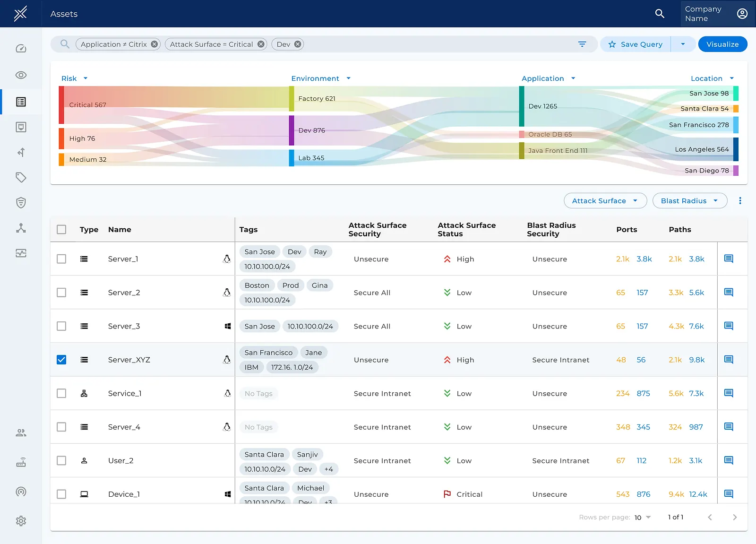Go to the next page of rows
This screenshot has width=756, height=544.
click(735, 517)
